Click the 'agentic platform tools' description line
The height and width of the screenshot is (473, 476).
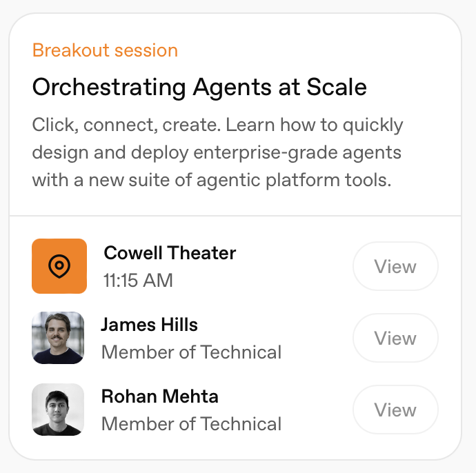212,181
